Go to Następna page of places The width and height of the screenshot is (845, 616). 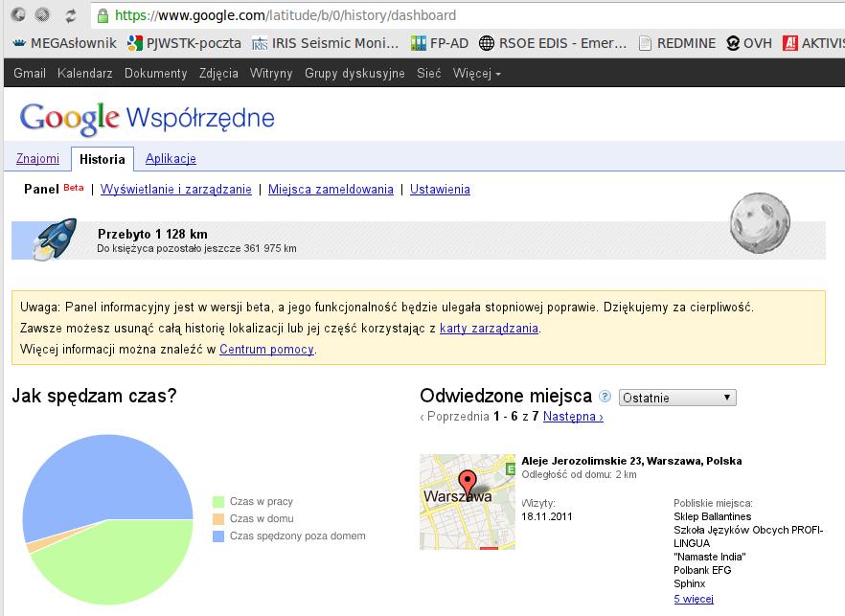point(573,416)
